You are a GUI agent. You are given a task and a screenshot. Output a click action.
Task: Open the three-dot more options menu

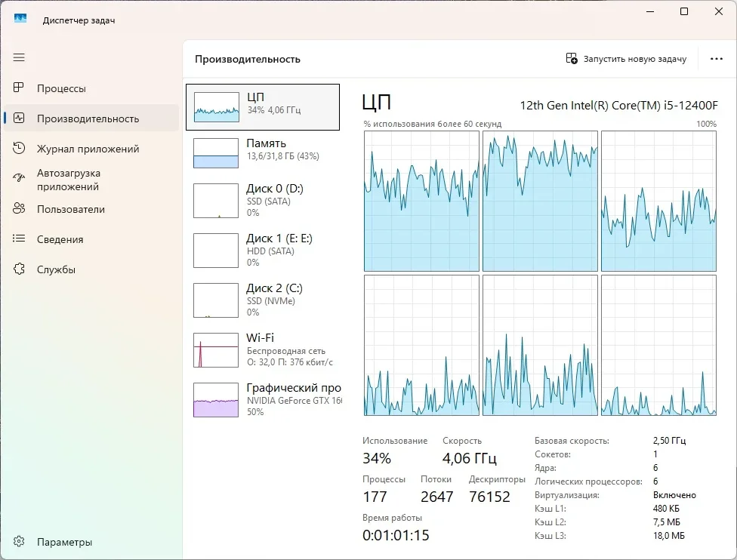pos(717,59)
